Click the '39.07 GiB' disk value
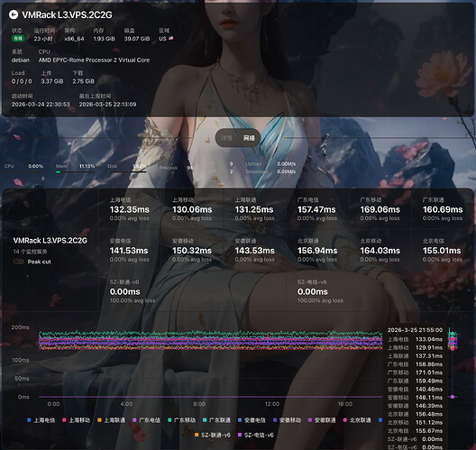Screen dimensions: 476x450 coord(137,39)
